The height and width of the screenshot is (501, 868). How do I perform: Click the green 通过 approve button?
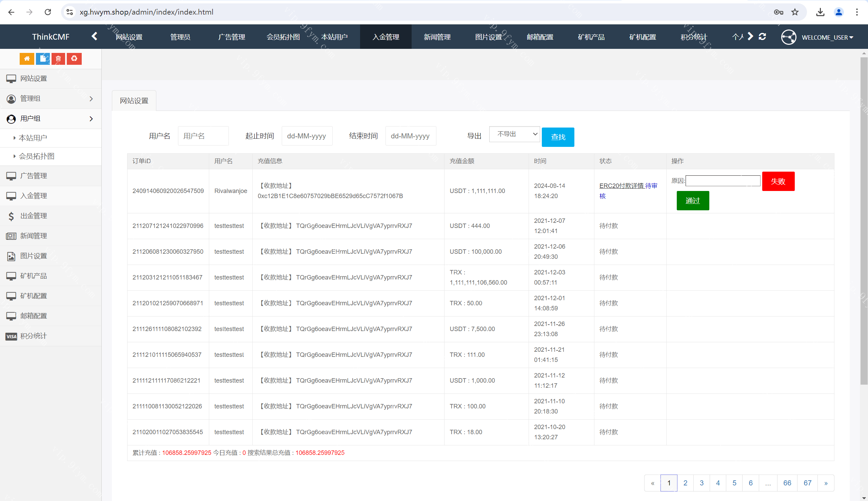click(693, 200)
